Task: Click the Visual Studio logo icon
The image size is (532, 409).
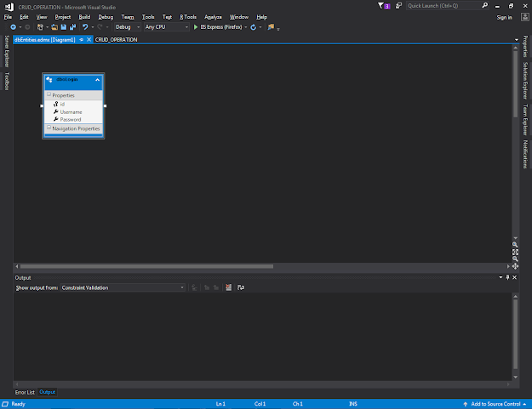Action: point(9,7)
